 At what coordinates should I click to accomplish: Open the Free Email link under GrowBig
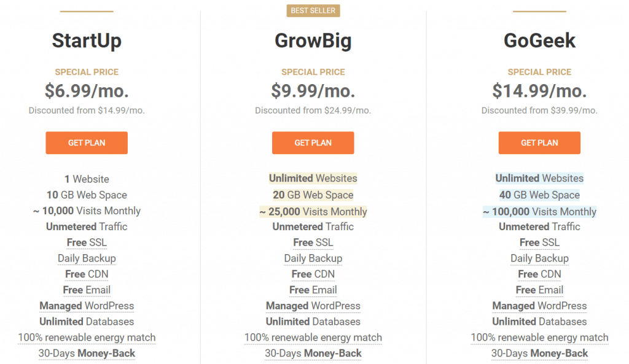pos(313,290)
